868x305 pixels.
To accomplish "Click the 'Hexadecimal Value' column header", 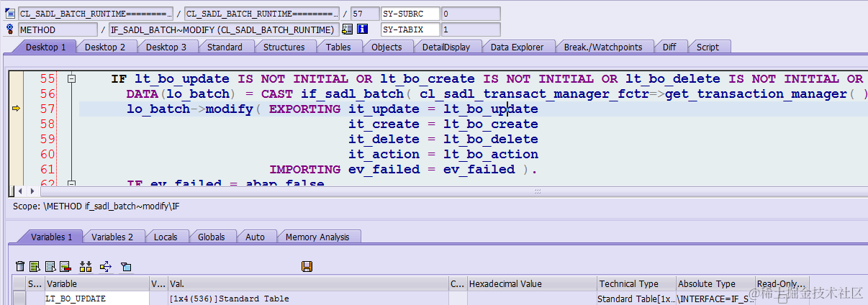I will [532, 284].
